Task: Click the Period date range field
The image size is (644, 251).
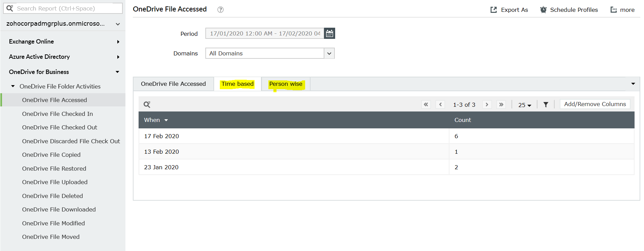Action: coord(265,33)
